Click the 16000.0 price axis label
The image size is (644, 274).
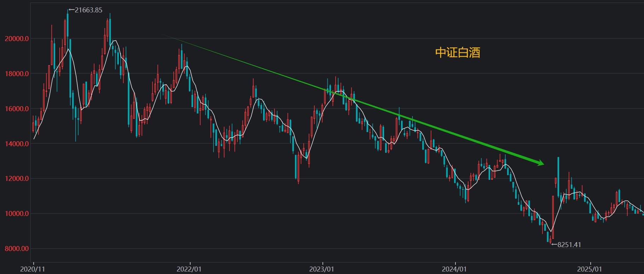click(x=17, y=109)
